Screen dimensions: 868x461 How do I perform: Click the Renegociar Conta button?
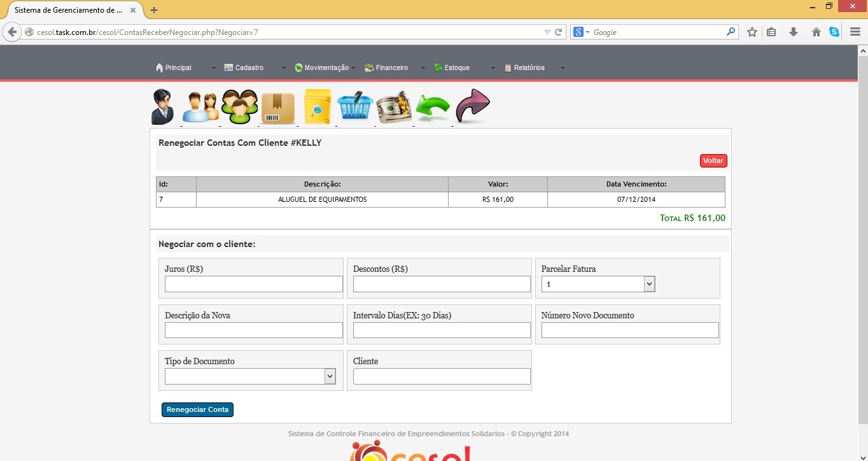[197, 409]
